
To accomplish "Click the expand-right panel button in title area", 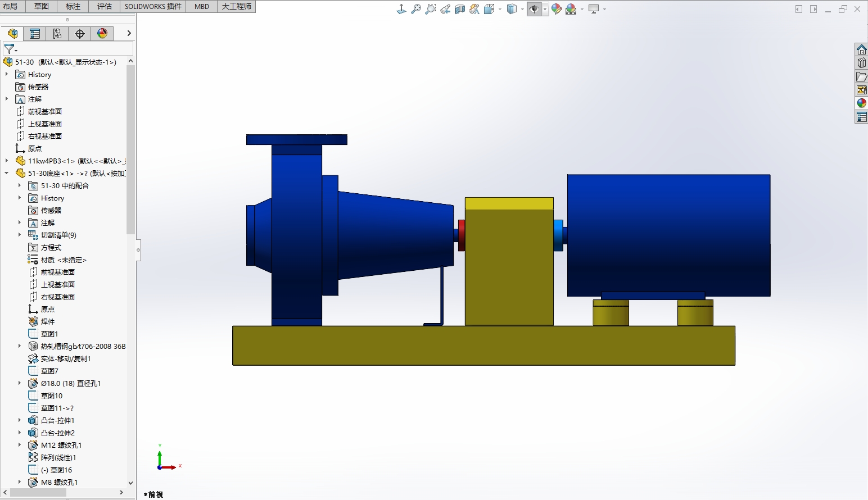I will click(813, 9).
